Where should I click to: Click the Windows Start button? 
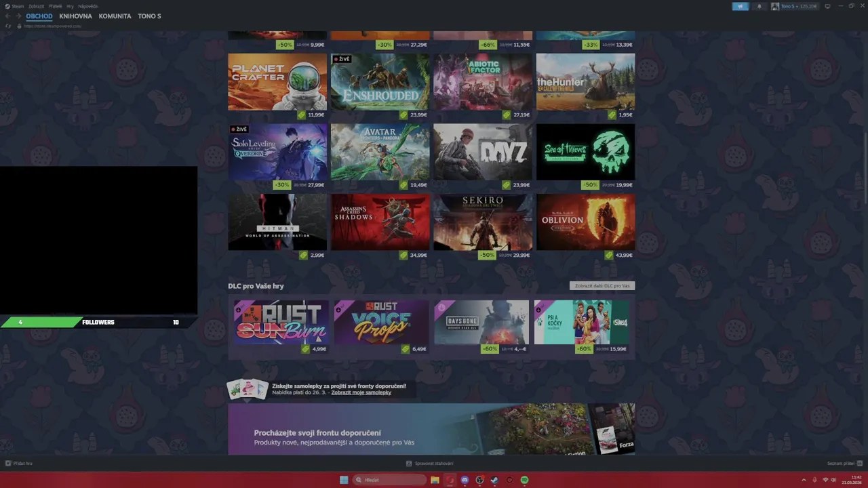(x=344, y=480)
